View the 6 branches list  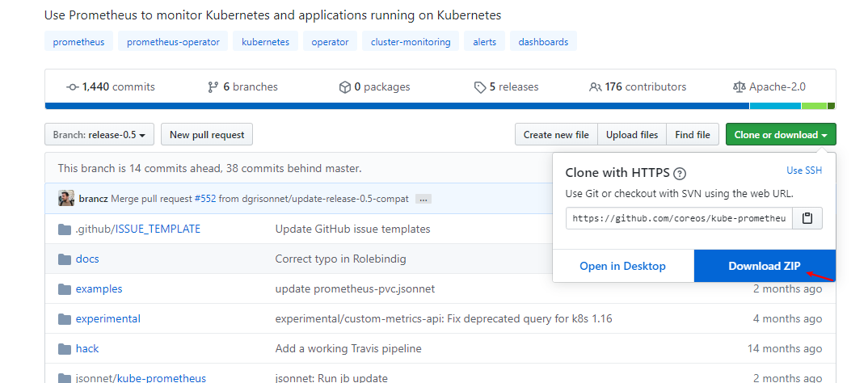pyautogui.click(x=242, y=87)
